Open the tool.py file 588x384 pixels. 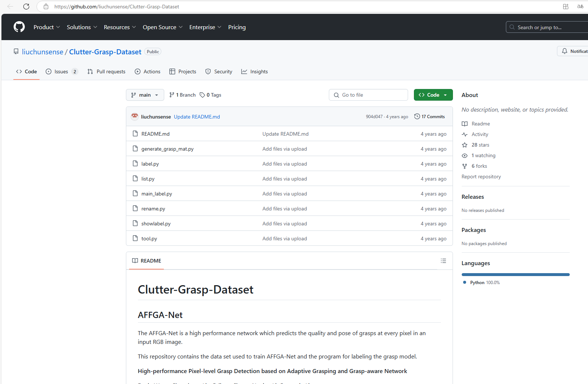149,238
